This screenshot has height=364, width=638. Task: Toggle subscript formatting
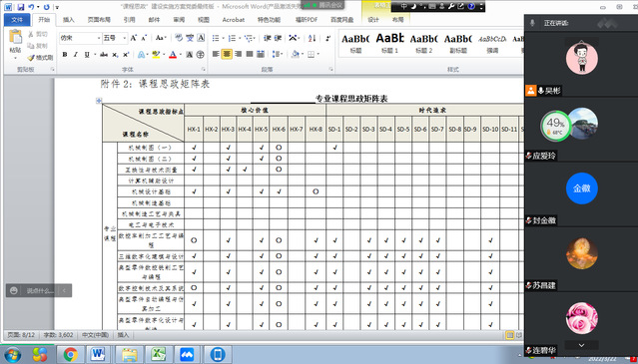(115, 55)
